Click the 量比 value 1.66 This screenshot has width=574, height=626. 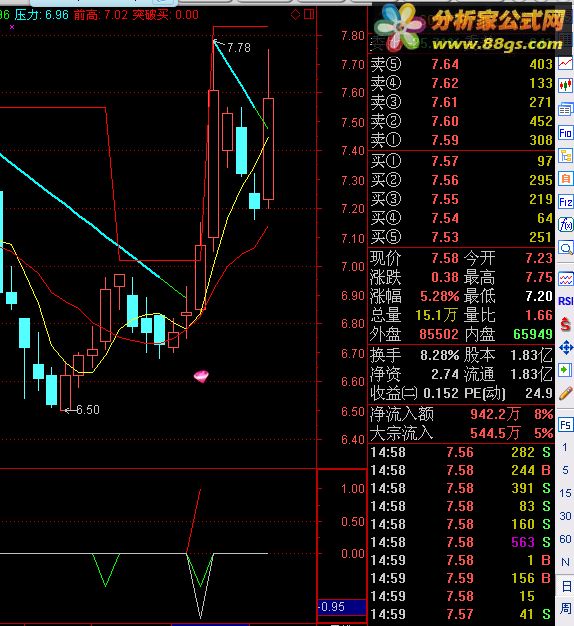pyautogui.click(x=539, y=315)
